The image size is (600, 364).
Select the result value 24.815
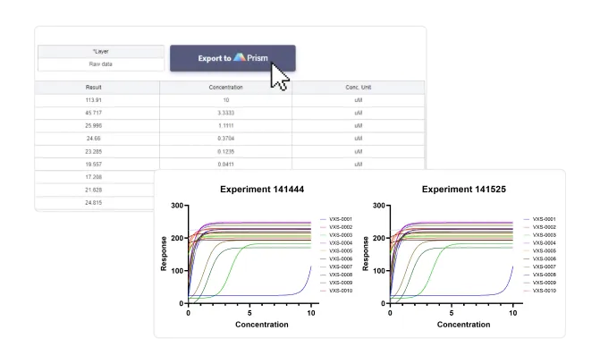pos(93,203)
